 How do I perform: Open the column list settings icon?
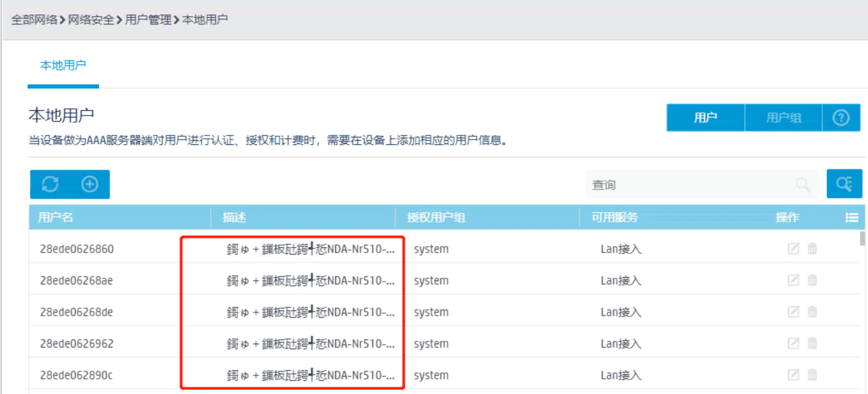[x=851, y=217]
